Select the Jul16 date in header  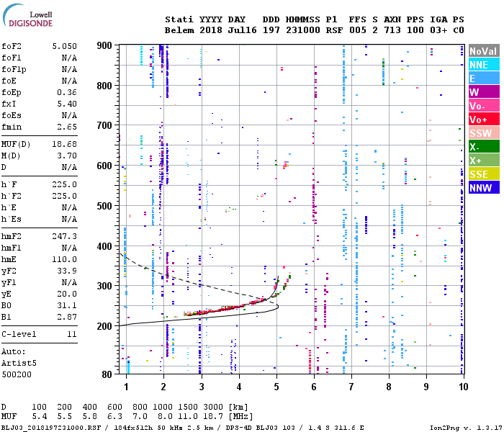[242, 30]
